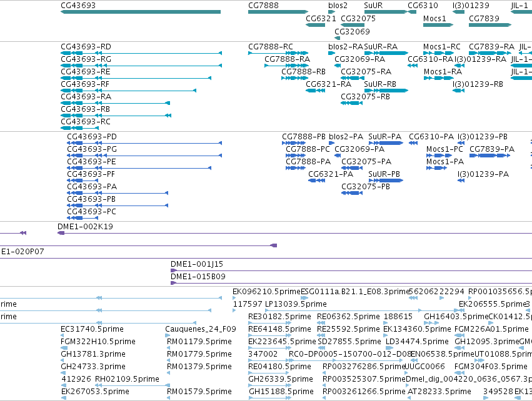Click the CG7888 gene label
This screenshot has width=532, height=401.
pyautogui.click(x=263, y=6)
